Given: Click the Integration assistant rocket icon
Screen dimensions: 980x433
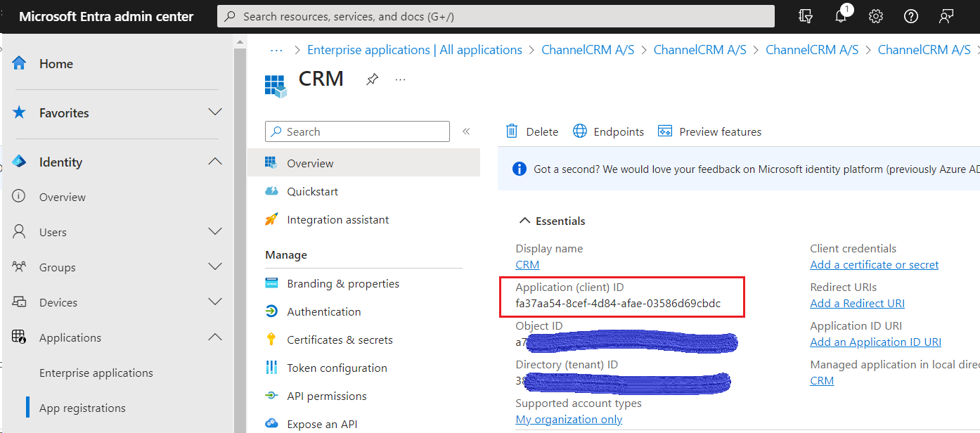Looking at the screenshot, I should [271, 219].
